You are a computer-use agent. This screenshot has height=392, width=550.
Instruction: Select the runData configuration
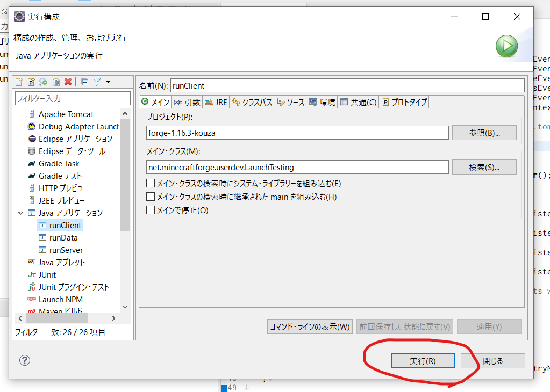[58, 238]
